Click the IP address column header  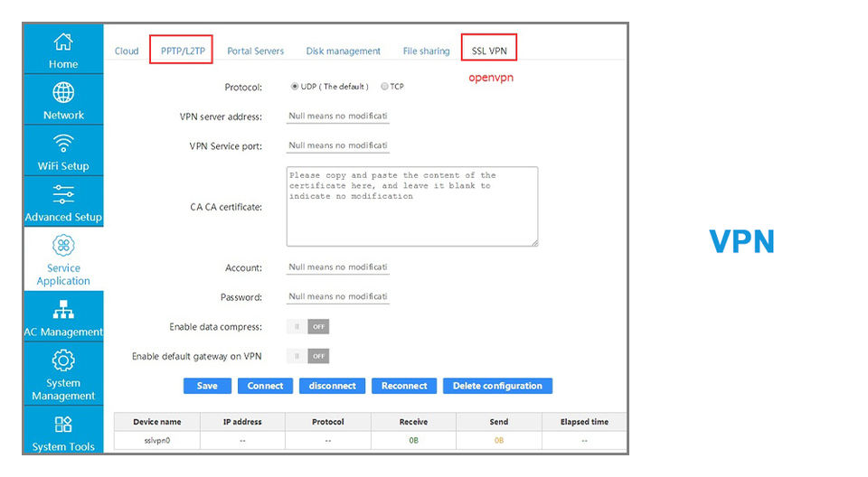click(242, 422)
